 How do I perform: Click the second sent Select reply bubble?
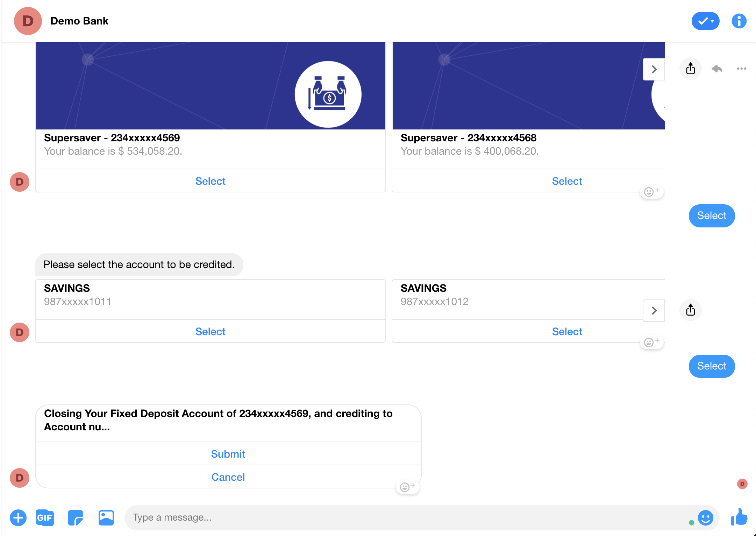pos(712,366)
